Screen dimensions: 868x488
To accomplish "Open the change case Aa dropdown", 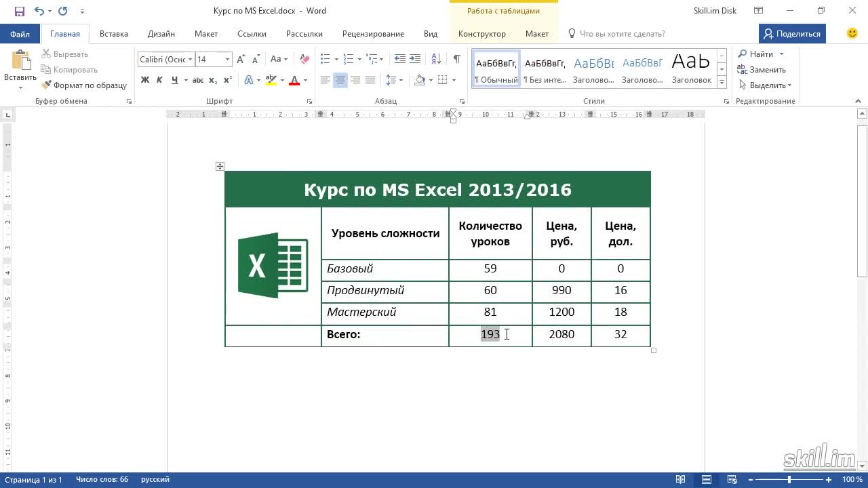I will [279, 60].
